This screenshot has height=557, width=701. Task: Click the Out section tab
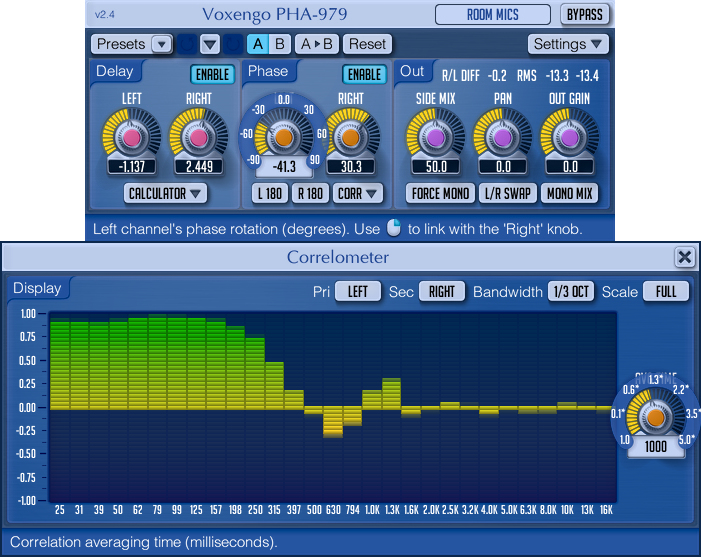tap(412, 72)
